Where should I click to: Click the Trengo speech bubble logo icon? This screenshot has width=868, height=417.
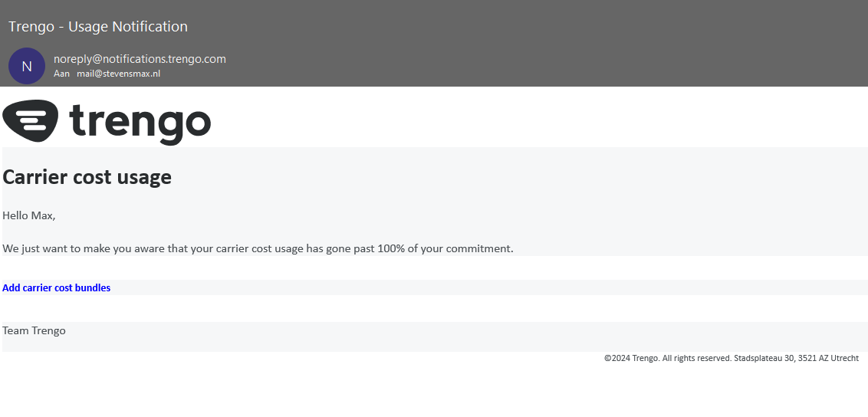31,120
